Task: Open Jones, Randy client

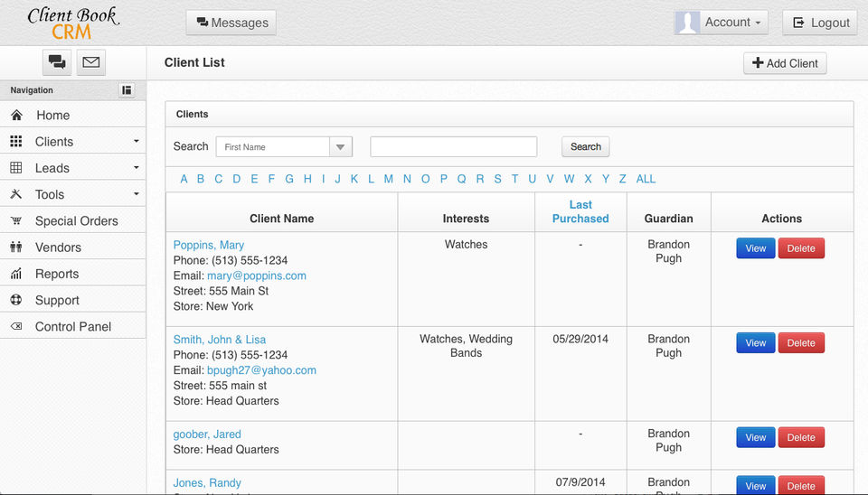Action: click(x=207, y=483)
